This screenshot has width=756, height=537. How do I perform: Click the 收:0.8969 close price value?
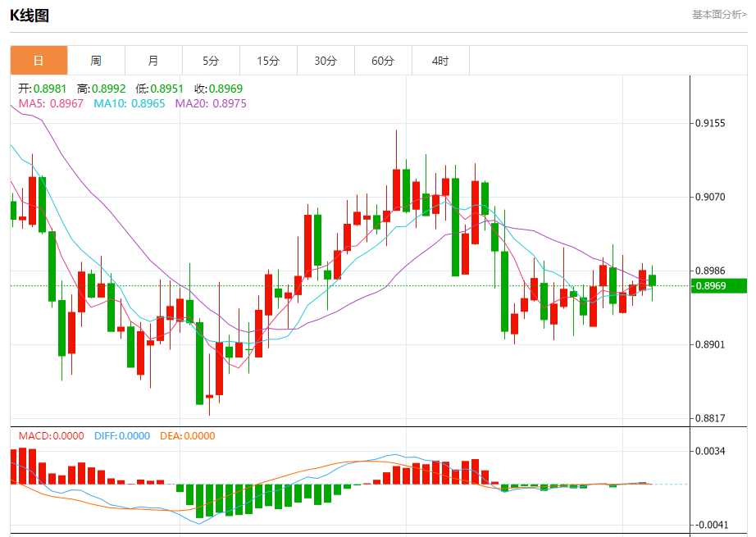click(x=218, y=89)
